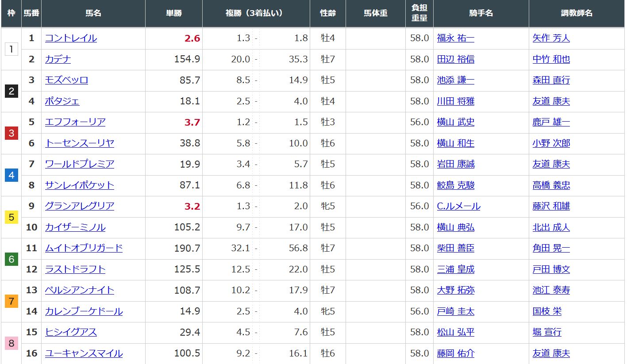Click the black frame 2 badge
This screenshot has width=627, height=364.
point(12,91)
